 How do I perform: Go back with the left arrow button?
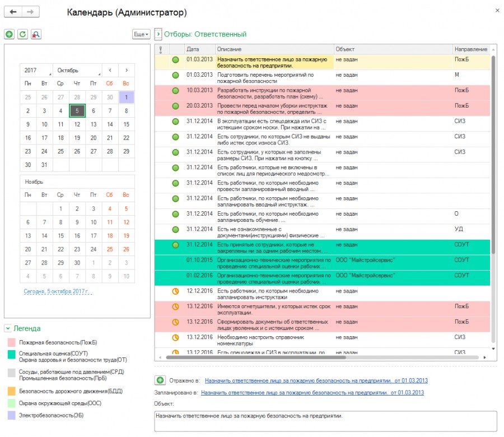coord(13,12)
